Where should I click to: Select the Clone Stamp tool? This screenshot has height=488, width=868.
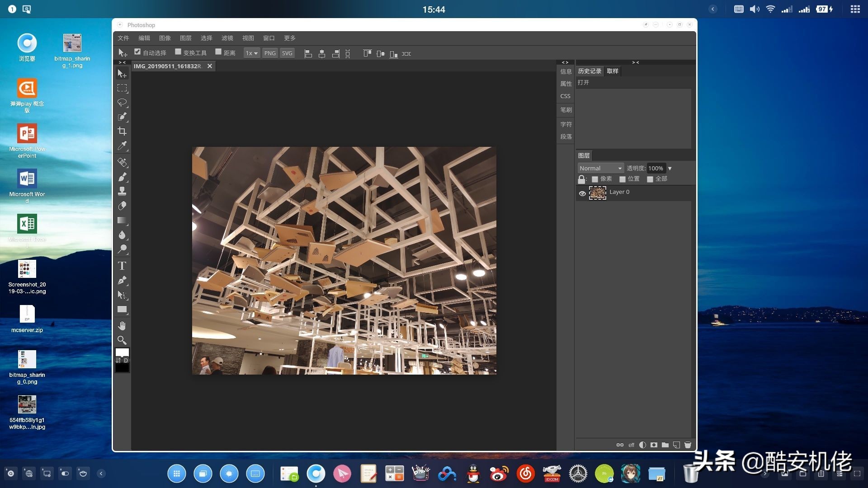122,191
